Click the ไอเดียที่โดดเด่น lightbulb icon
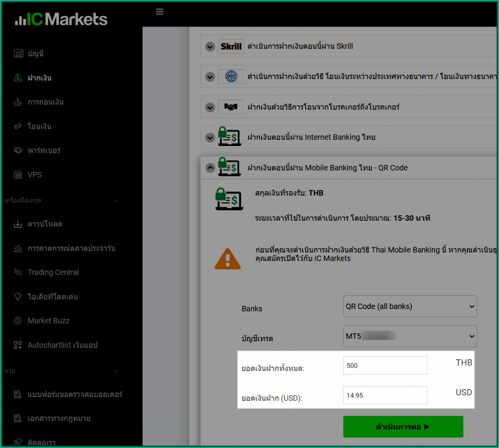Image resolution: width=499 pixels, height=448 pixels. coord(18,297)
